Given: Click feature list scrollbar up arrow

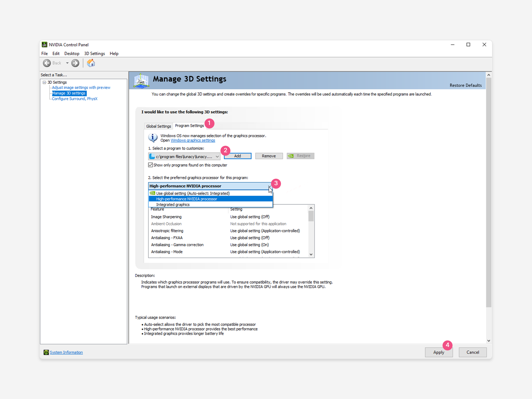Looking at the screenshot, I should [311, 208].
